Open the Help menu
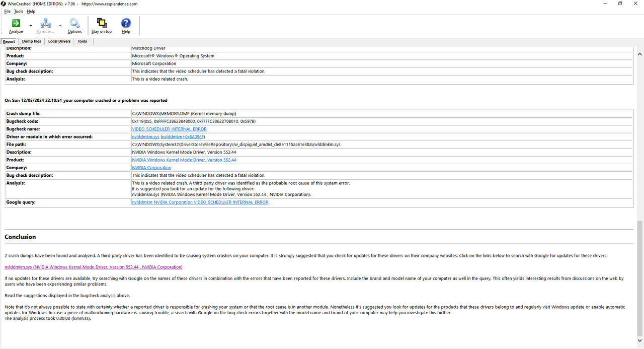The image size is (644, 349). [31, 11]
